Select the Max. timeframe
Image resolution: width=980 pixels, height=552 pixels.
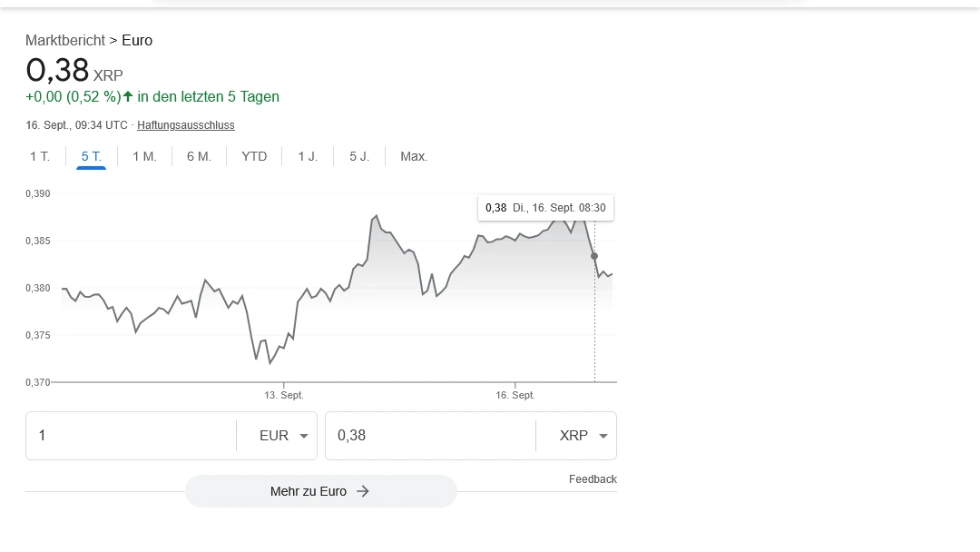tap(414, 156)
